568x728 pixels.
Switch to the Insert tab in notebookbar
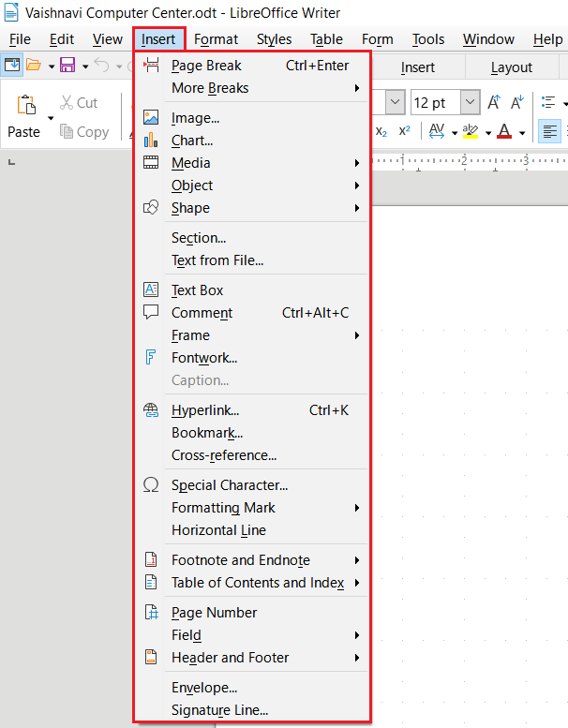coord(417,67)
